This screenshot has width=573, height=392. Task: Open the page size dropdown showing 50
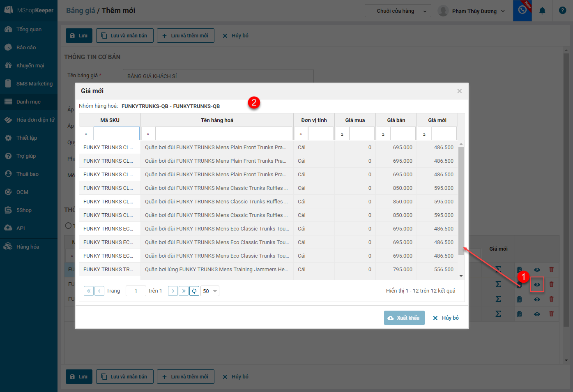(210, 291)
